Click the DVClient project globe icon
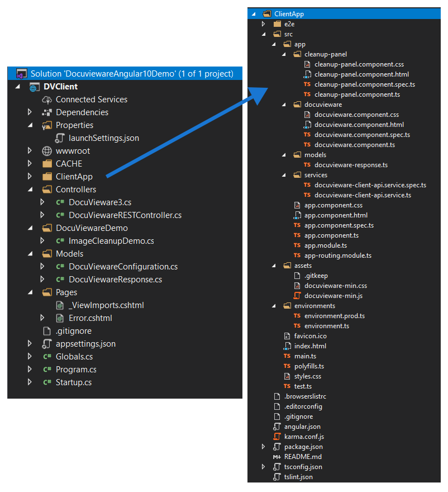The image size is (448, 492). click(x=35, y=87)
